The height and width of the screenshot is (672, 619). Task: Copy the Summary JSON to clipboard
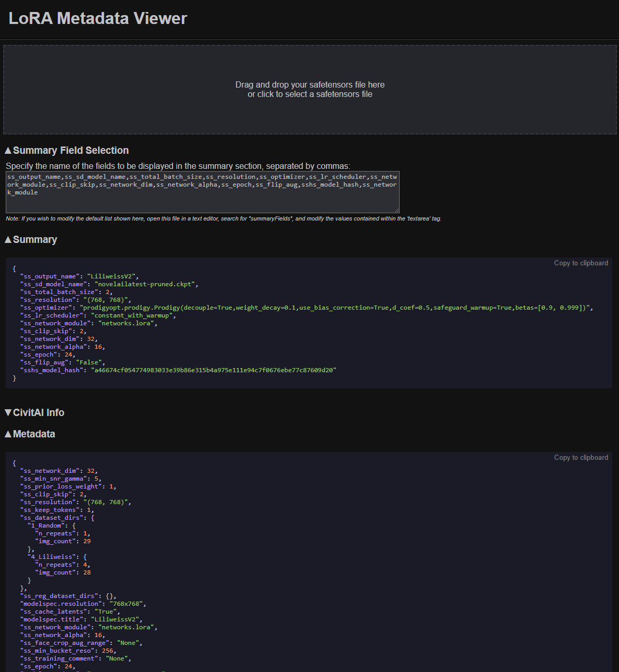point(581,263)
